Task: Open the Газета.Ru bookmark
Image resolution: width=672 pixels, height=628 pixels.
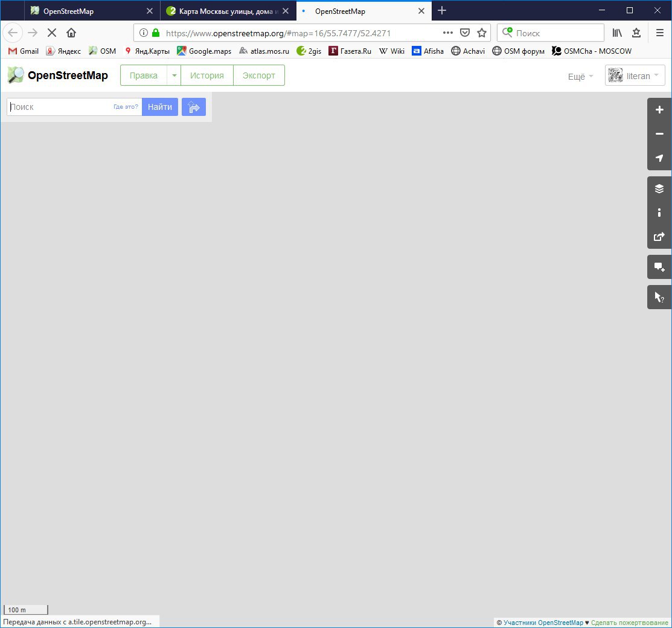Action: click(x=350, y=51)
